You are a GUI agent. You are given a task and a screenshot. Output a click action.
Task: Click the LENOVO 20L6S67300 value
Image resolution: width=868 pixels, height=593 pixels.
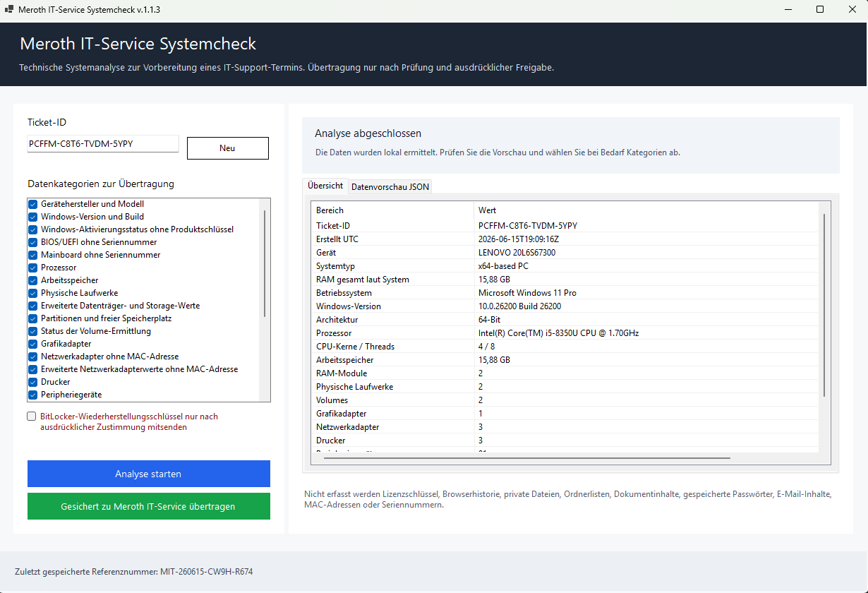[517, 253]
